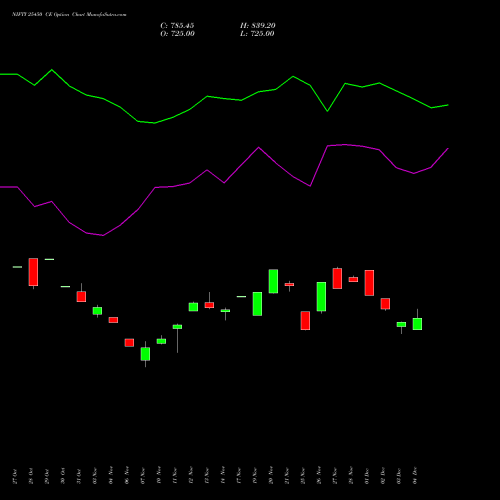Screen dimensions: 500x500
Task: Click the open value O: 725.00
Action: point(177,34)
